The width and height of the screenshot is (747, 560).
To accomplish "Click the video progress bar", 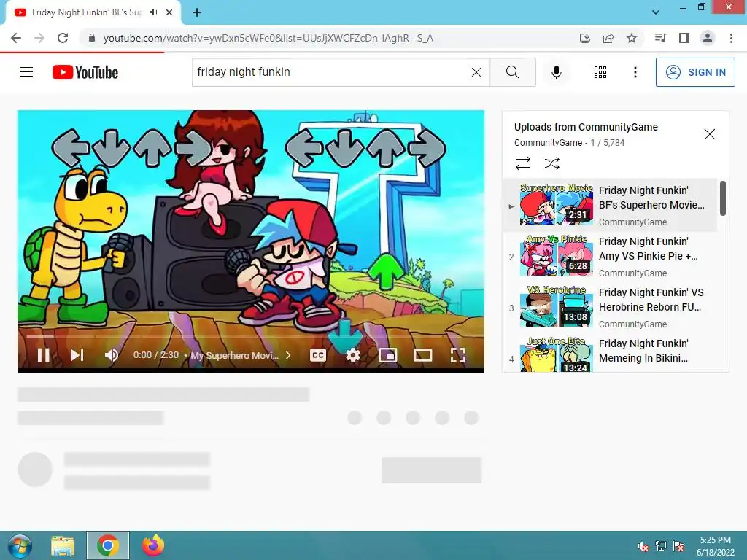I will click(251, 336).
